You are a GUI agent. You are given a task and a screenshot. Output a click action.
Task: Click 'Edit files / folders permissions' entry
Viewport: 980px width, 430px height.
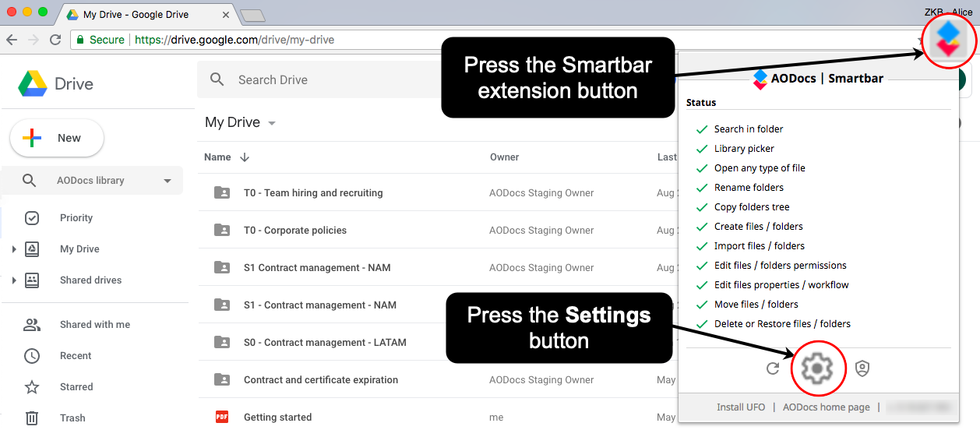pos(781,266)
